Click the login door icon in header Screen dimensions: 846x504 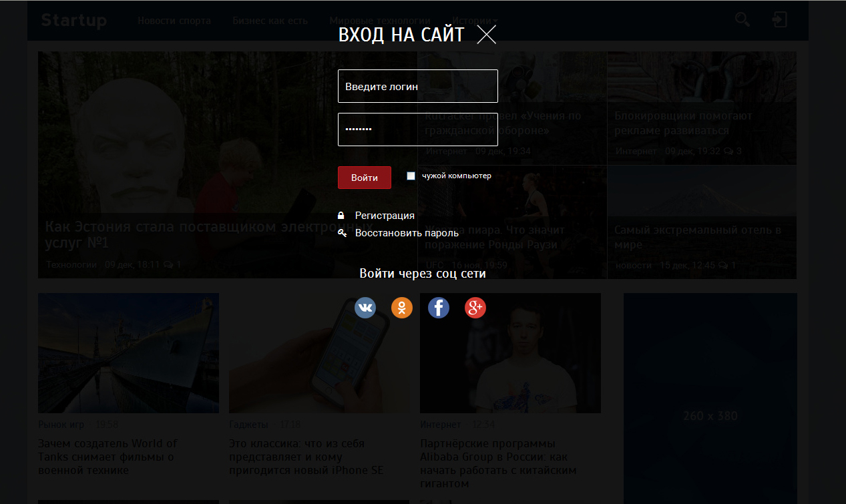point(779,20)
